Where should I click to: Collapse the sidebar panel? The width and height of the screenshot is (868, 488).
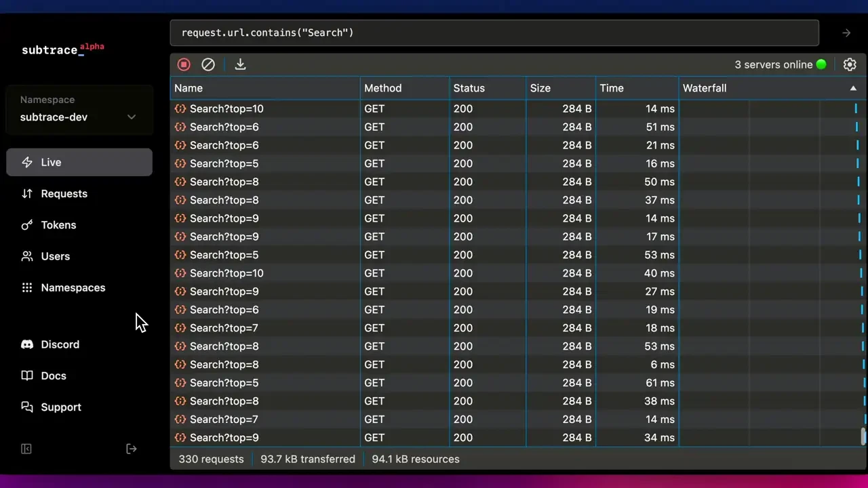[x=26, y=449]
